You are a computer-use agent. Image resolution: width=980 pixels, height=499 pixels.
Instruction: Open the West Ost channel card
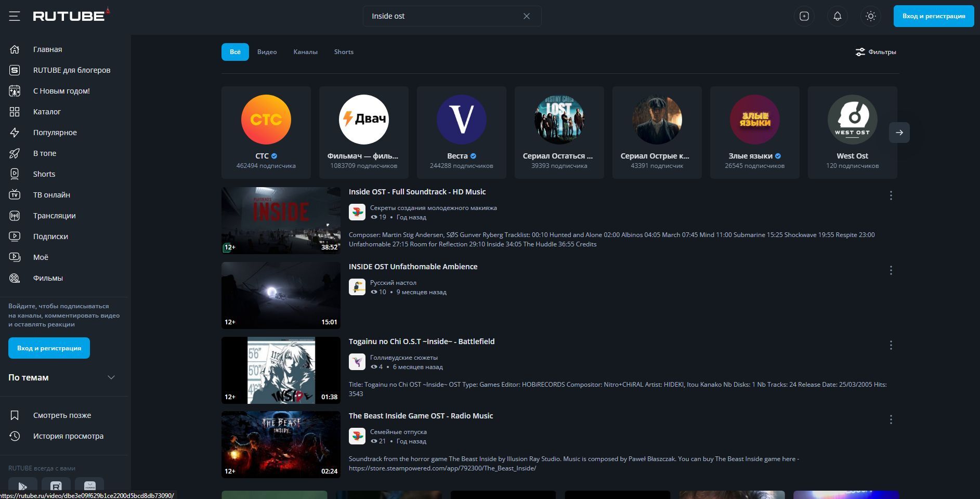pos(853,133)
